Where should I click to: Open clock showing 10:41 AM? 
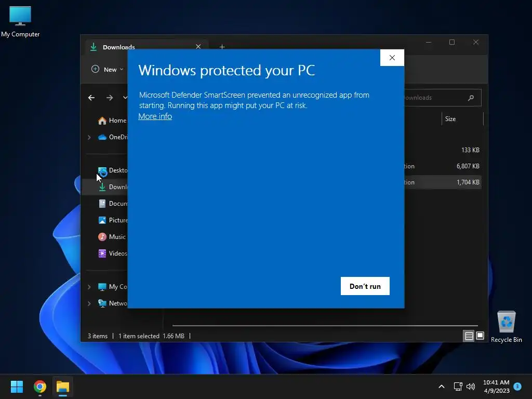496,387
